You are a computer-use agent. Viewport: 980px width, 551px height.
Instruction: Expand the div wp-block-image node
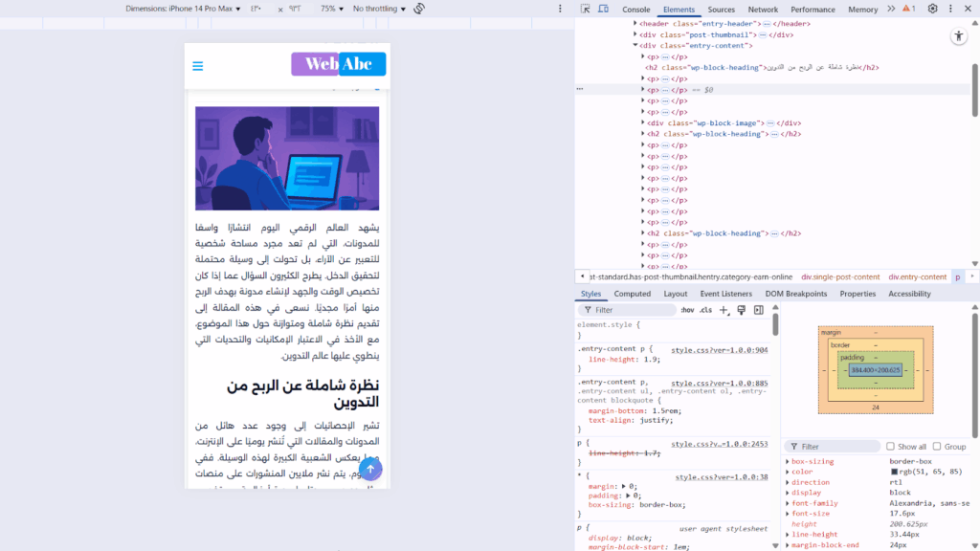(x=642, y=123)
